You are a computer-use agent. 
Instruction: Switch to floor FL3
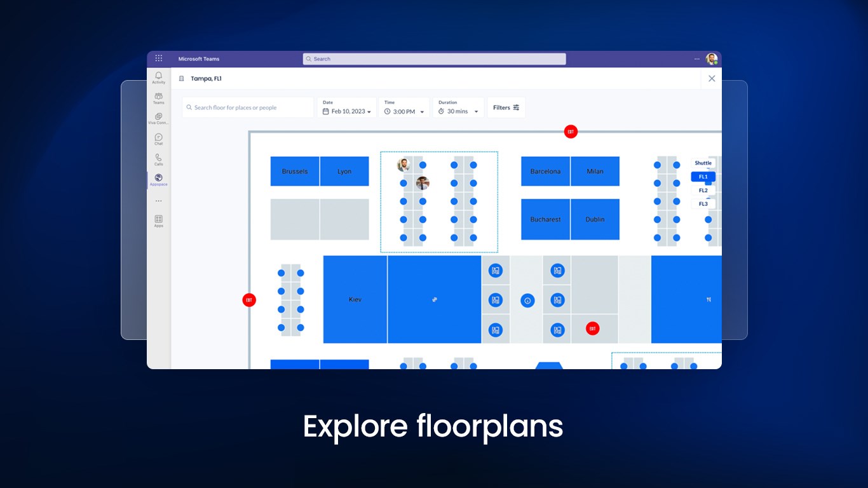703,204
